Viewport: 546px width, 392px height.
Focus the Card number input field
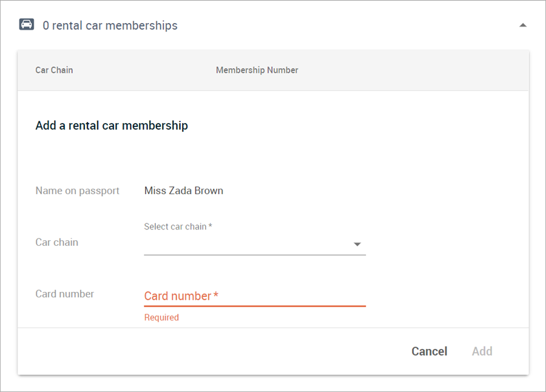(255, 296)
